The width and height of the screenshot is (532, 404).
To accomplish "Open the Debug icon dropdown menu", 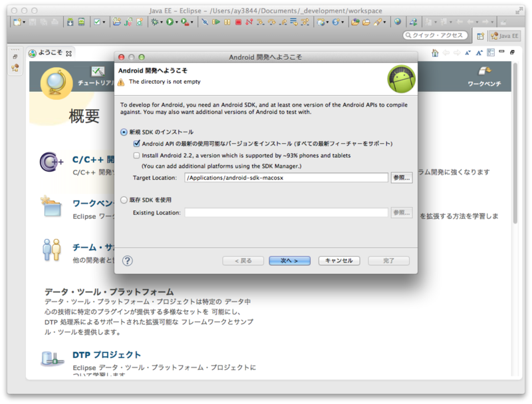I will [162, 24].
